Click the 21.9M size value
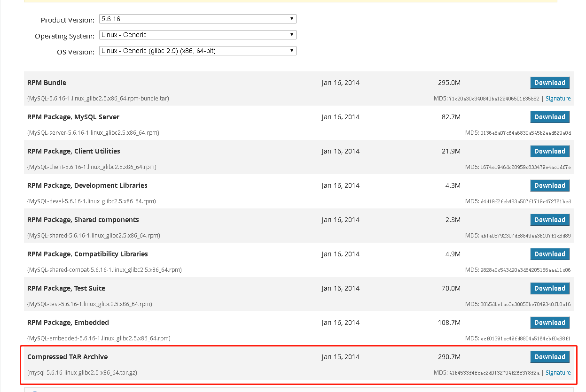This screenshot has height=392, width=586. (451, 151)
